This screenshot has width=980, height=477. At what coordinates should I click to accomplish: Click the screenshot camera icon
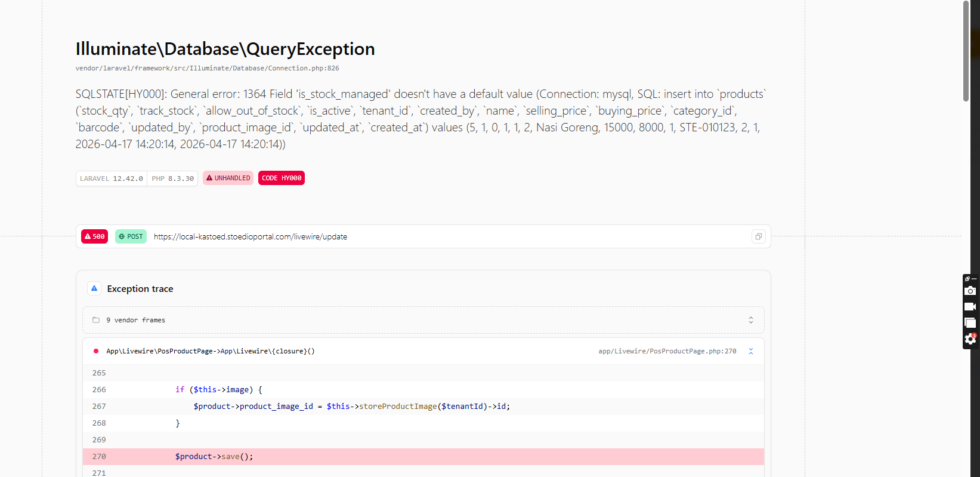tap(970, 291)
